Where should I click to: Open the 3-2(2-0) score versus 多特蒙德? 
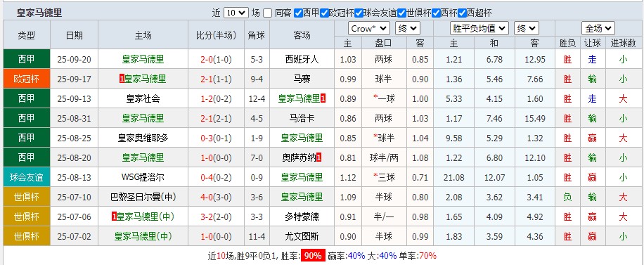(216, 217)
